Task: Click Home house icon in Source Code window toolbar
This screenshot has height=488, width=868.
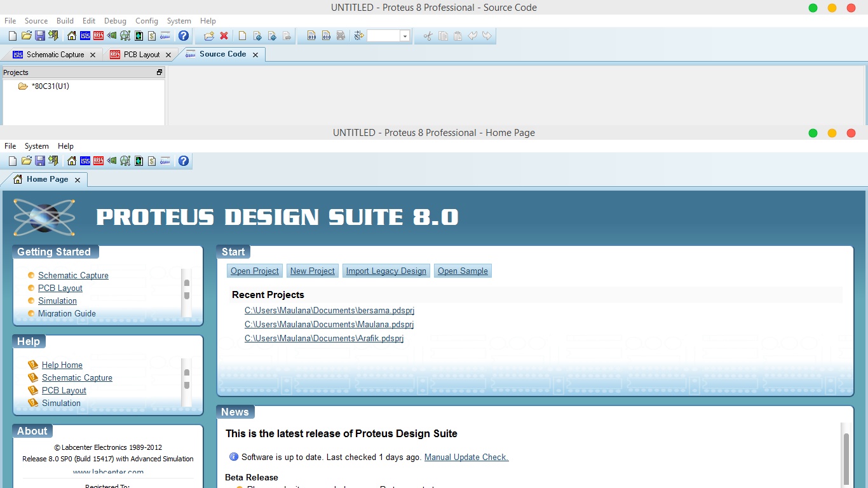Action: [72, 36]
